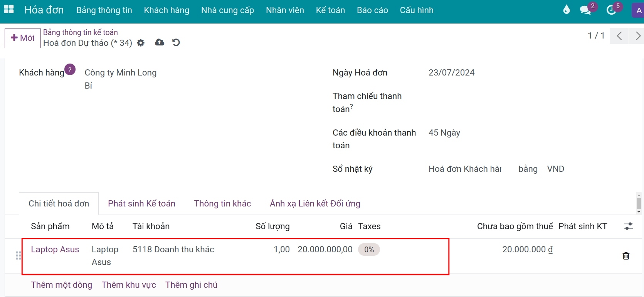Open payment terms dropdown 45 Ngày
Viewport: 644px width, 297px height.
tap(444, 133)
